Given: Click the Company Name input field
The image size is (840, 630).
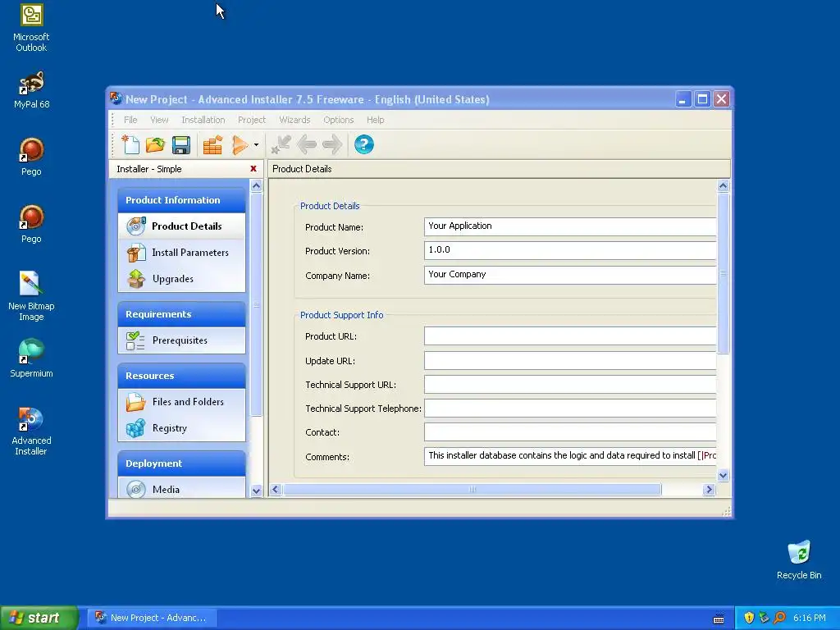Looking at the screenshot, I should pos(570,274).
